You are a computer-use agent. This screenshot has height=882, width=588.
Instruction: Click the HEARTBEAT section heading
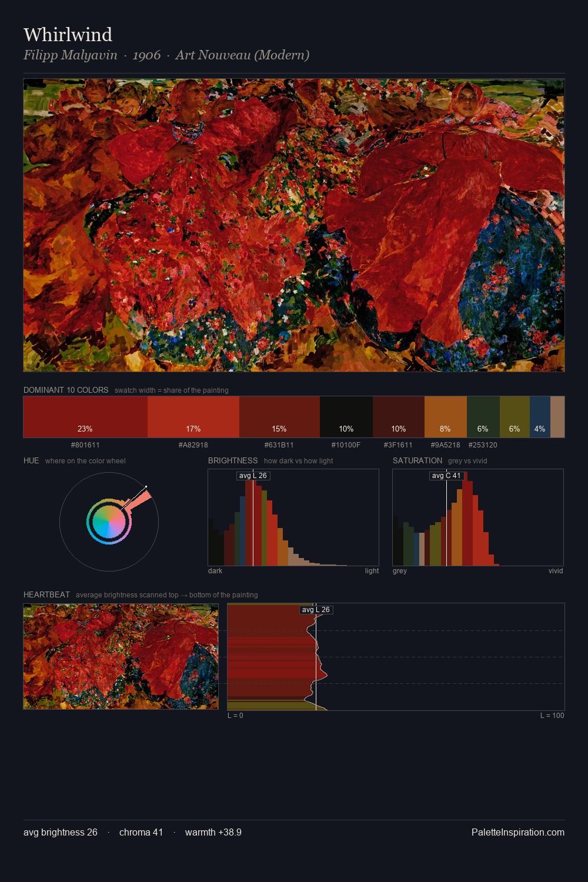click(46, 594)
